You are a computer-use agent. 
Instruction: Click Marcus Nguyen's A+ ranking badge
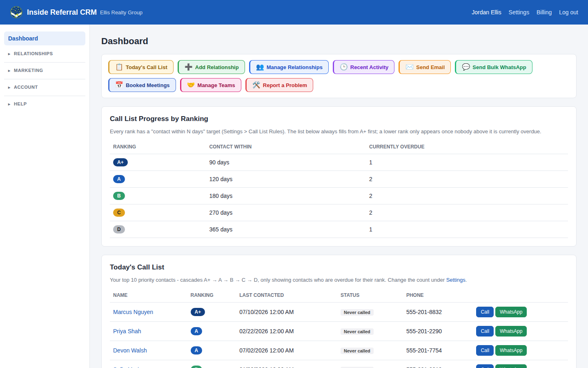(x=198, y=312)
